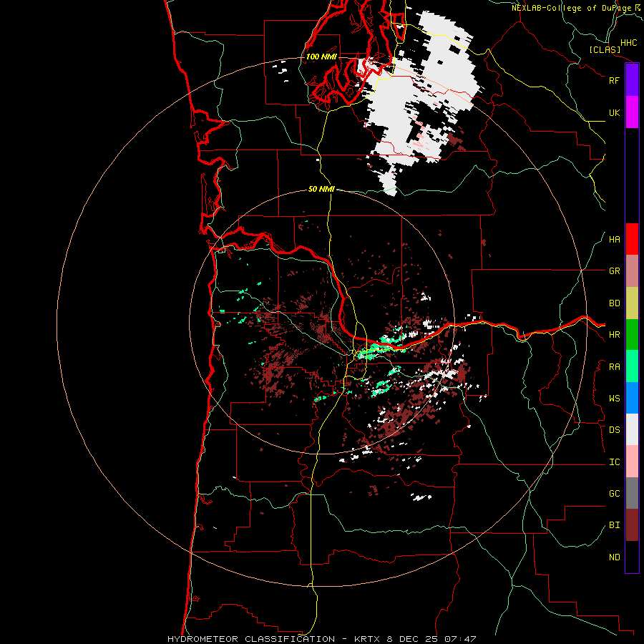
Task: Click the GR legend label
Action: (614, 271)
